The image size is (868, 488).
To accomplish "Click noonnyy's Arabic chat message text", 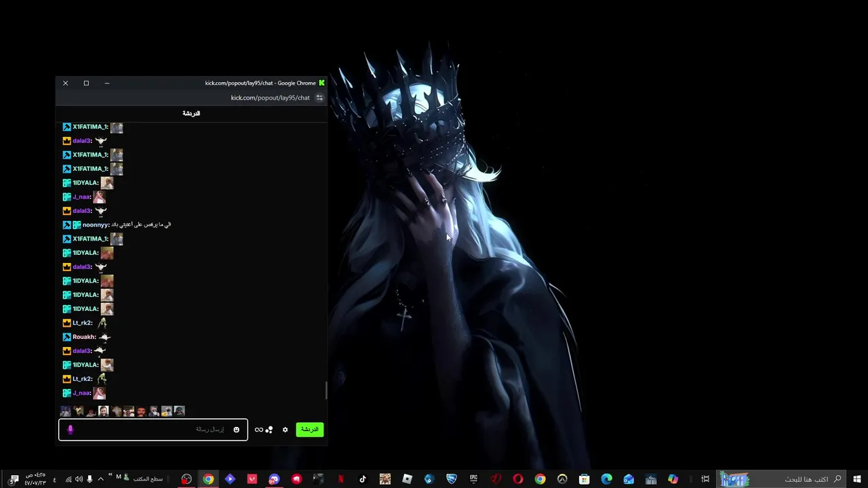I will pyautogui.click(x=142, y=225).
